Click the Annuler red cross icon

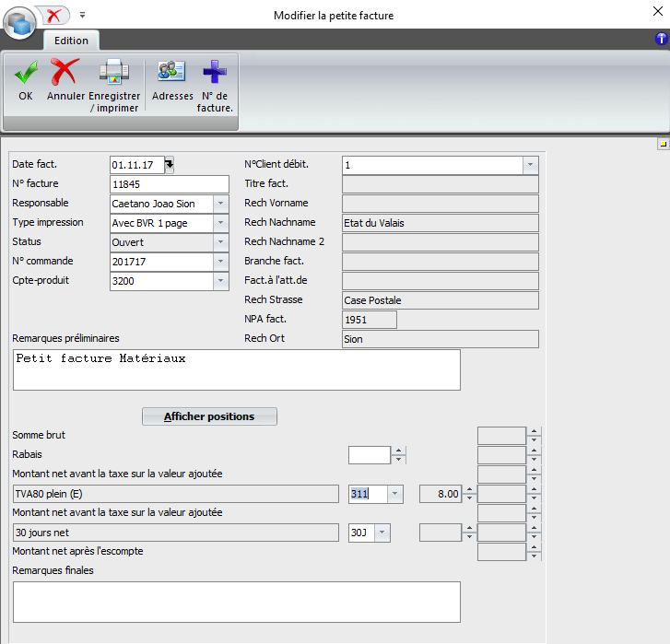click(x=65, y=72)
